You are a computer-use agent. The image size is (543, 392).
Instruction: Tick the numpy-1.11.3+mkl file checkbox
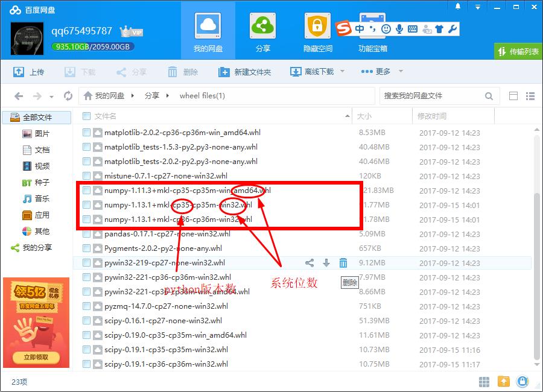coord(86,190)
